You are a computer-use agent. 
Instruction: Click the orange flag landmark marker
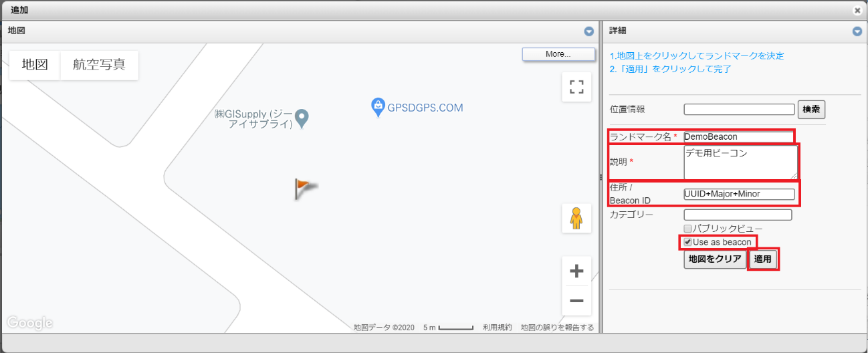[x=306, y=189]
